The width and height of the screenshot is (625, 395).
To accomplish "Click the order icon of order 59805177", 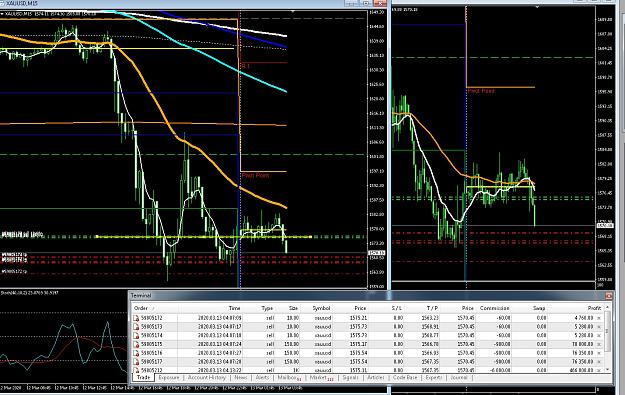I will click(x=136, y=362).
